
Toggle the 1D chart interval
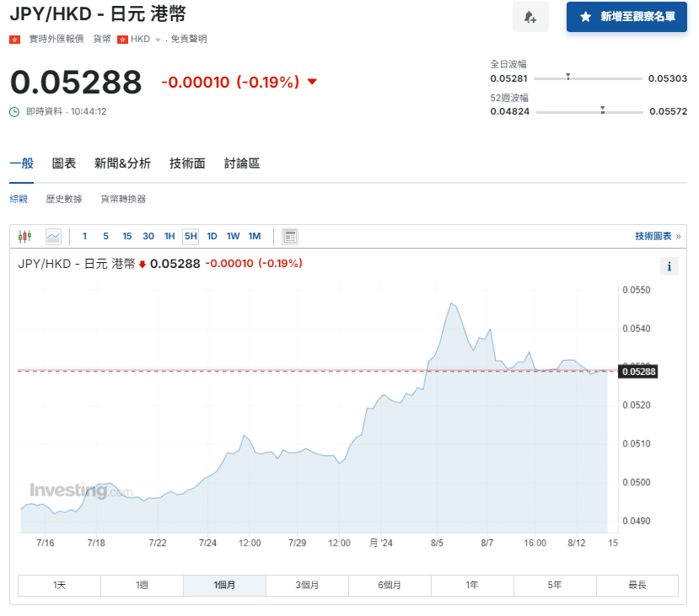pyautogui.click(x=212, y=237)
